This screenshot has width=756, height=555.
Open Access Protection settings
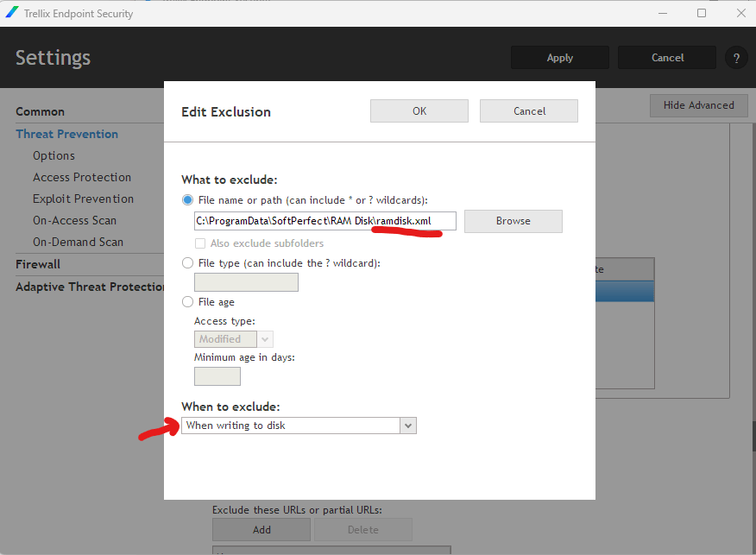coord(82,178)
